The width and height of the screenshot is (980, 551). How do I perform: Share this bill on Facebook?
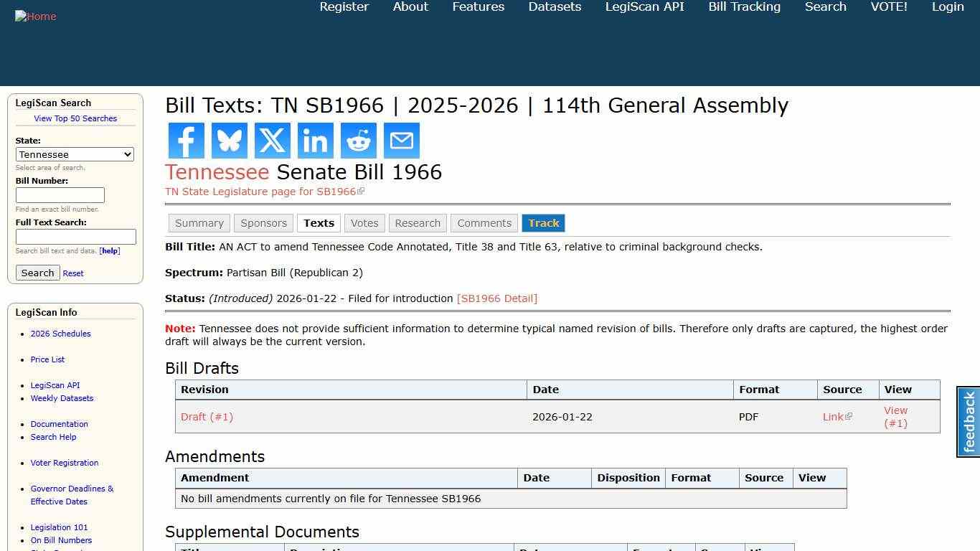click(x=186, y=140)
